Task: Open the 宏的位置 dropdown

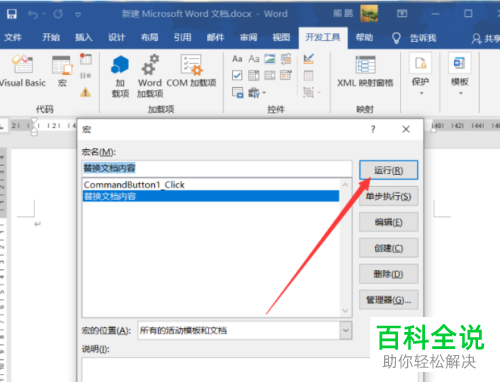Action: [346, 330]
